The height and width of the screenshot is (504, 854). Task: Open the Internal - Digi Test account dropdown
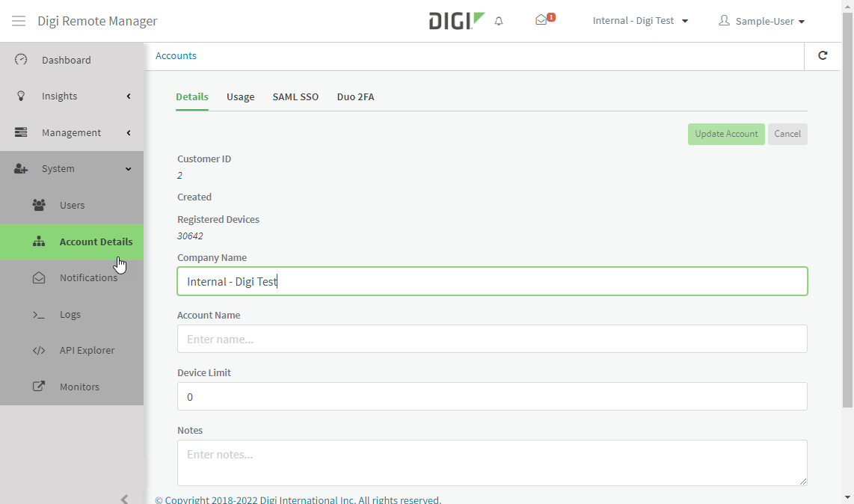(x=640, y=21)
